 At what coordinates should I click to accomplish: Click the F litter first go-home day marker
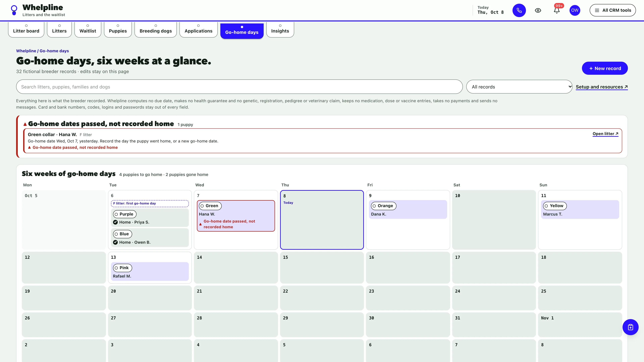[x=150, y=203]
